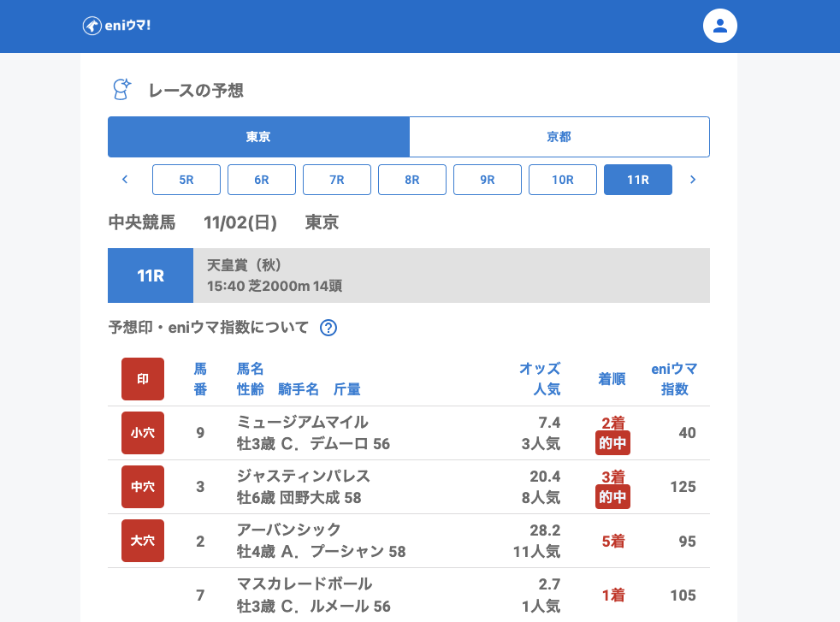Switch to the 京都 racecourse tab
The width and height of the screenshot is (840, 622).
pos(559,137)
